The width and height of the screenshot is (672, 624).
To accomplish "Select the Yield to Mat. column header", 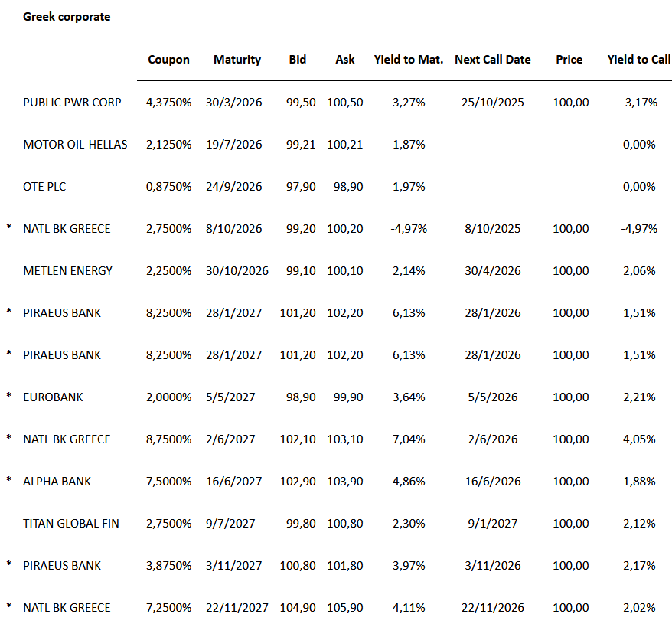I will tap(409, 60).
